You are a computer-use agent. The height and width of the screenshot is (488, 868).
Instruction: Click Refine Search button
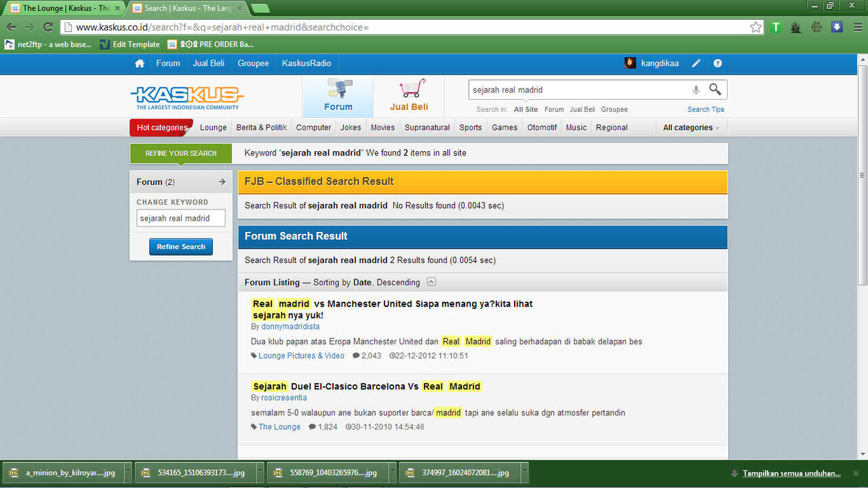tap(181, 247)
